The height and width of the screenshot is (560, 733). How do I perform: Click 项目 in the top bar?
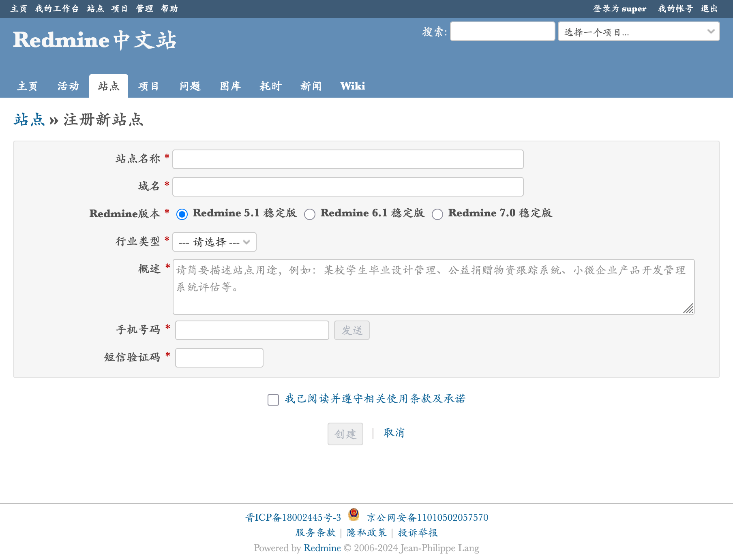(x=120, y=9)
